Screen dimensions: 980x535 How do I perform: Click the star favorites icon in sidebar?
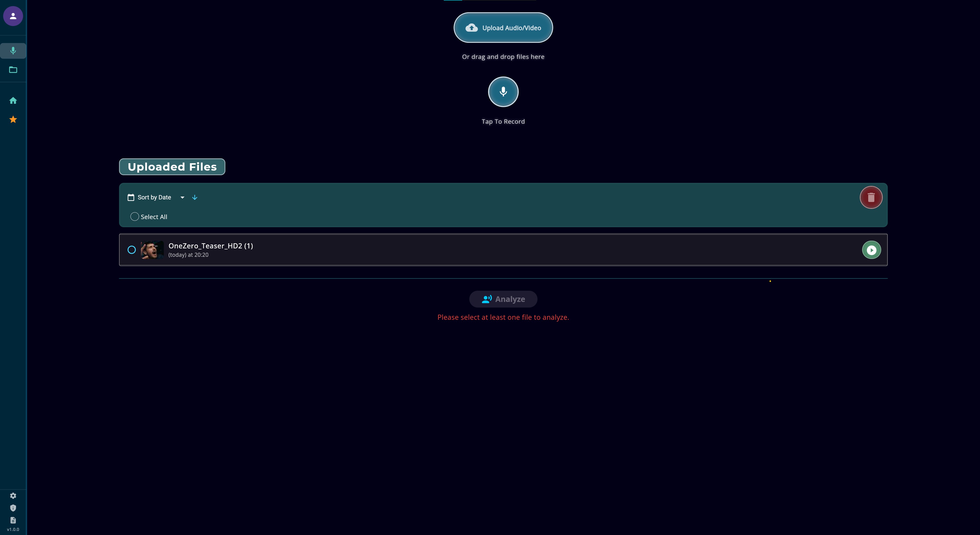13,119
